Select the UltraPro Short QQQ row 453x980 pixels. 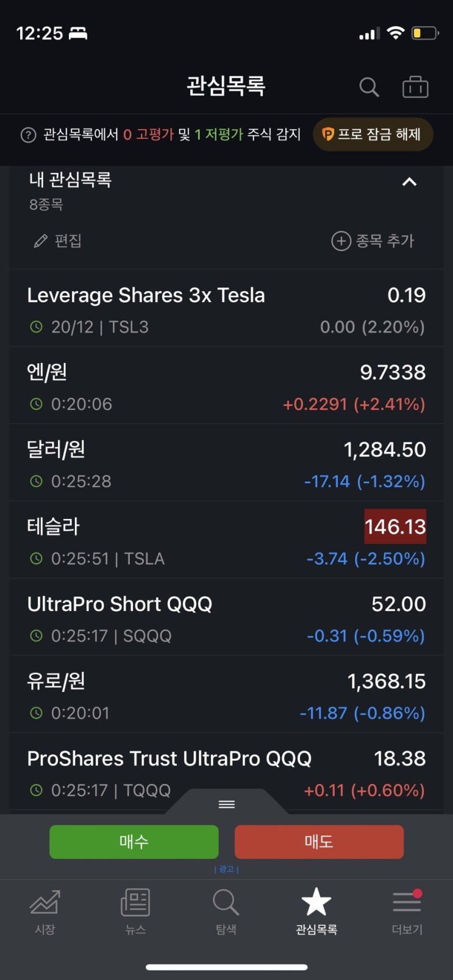tap(226, 618)
